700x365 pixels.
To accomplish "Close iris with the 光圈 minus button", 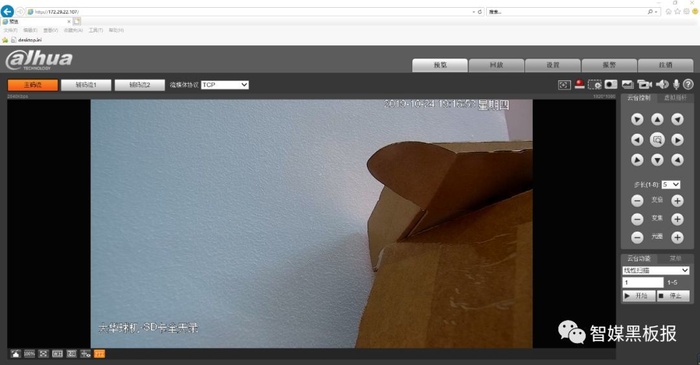I will tap(637, 237).
